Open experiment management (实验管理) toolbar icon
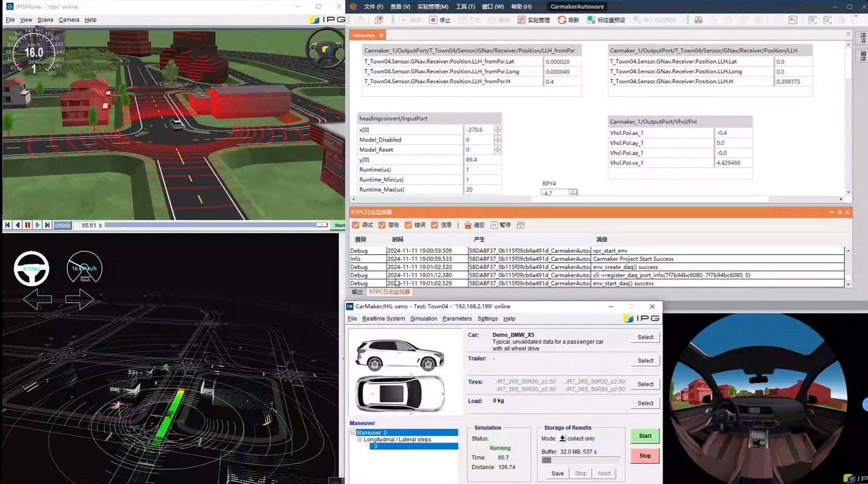This screenshot has width=868, height=484. coord(521,20)
